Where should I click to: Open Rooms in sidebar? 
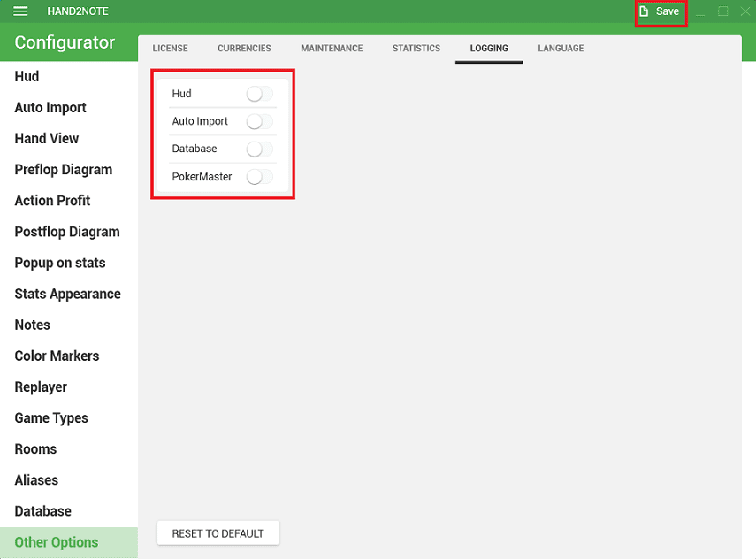click(69, 449)
